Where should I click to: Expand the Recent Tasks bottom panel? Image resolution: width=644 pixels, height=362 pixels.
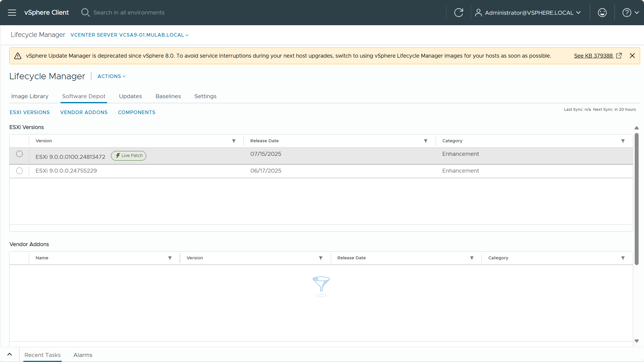click(x=10, y=354)
